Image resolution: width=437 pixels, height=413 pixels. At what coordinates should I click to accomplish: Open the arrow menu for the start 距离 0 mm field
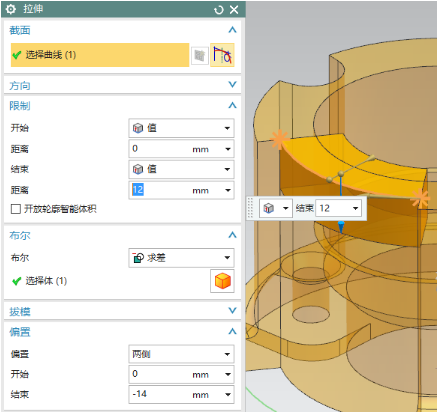point(228,149)
